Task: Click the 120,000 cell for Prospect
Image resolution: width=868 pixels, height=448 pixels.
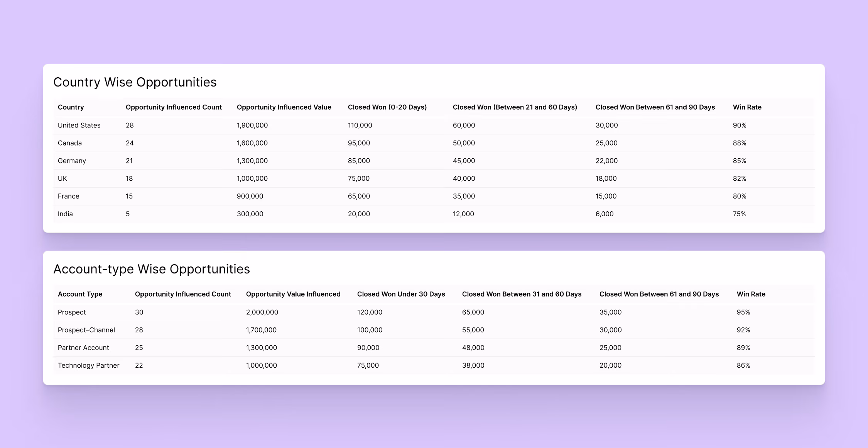Action: pos(370,312)
